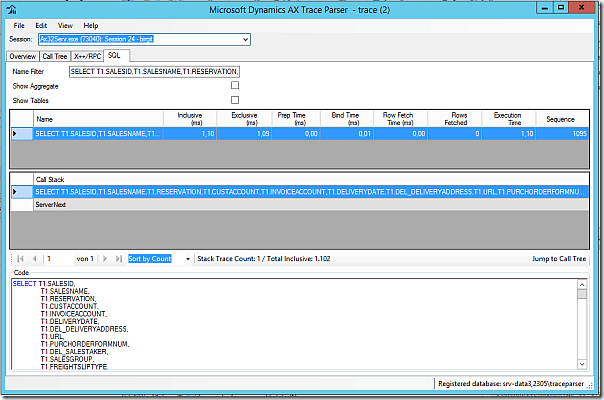Click the Registered database status bar entry

[511, 384]
